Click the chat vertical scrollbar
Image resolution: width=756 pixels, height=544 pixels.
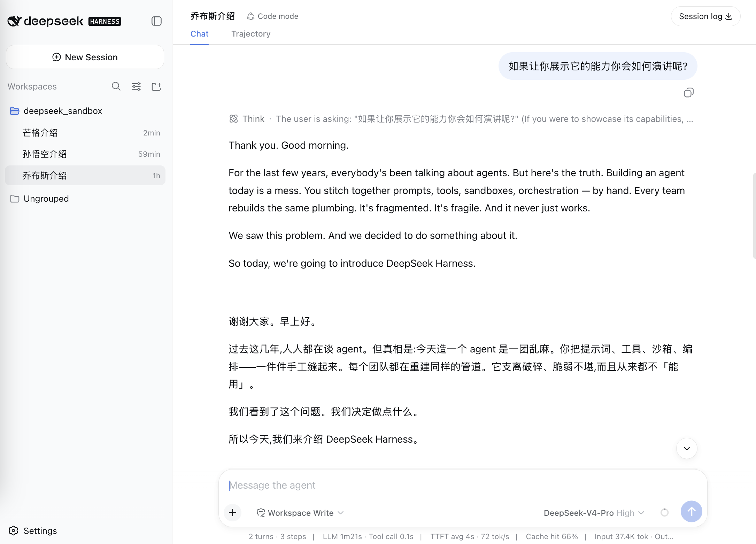754,216
